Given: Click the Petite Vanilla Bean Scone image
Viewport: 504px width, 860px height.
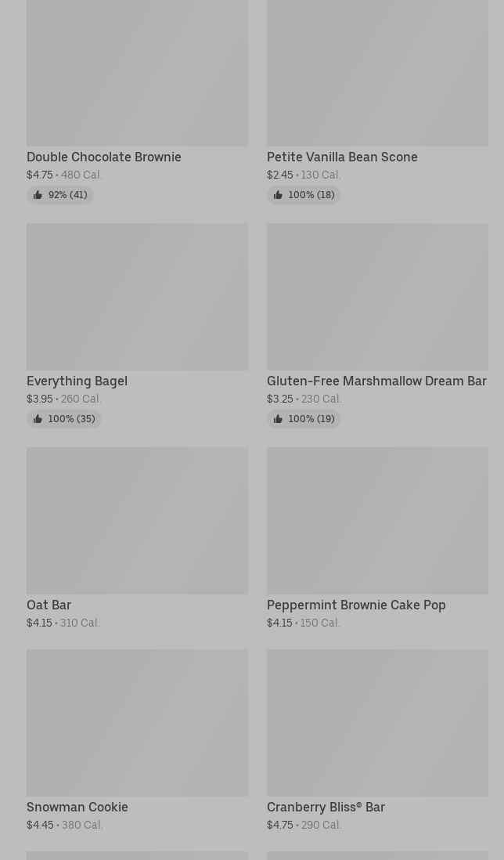Looking at the screenshot, I should (377, 73).
